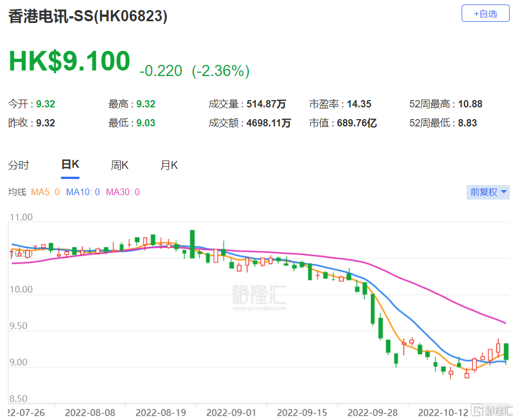The image size is (517, 420).
Task: Click the 2022-08-19 date axis label
Action: click(x=161, y=412)
